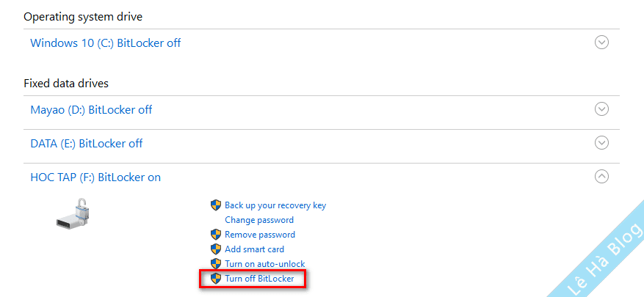This screenshot has height=297, width=644.
Task: Collapse the HOC TAP (F:) drive section
Action: (601, 177)
